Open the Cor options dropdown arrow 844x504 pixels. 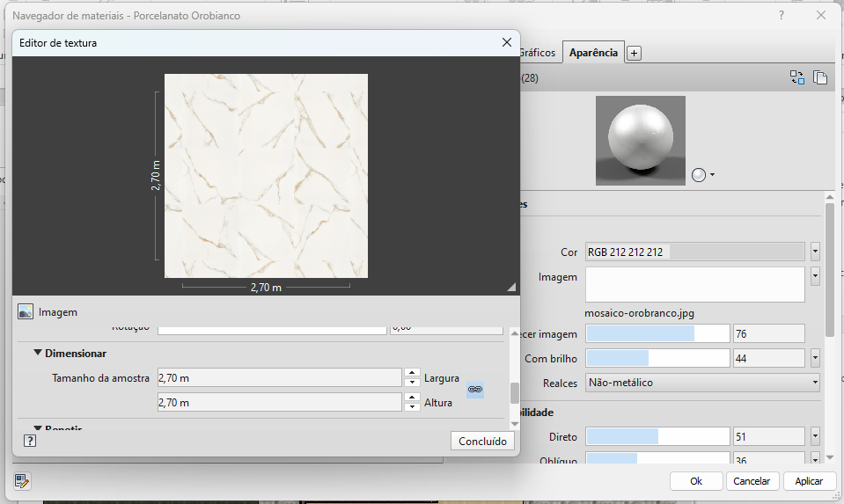pyautogui.click(x=815, y=252)
